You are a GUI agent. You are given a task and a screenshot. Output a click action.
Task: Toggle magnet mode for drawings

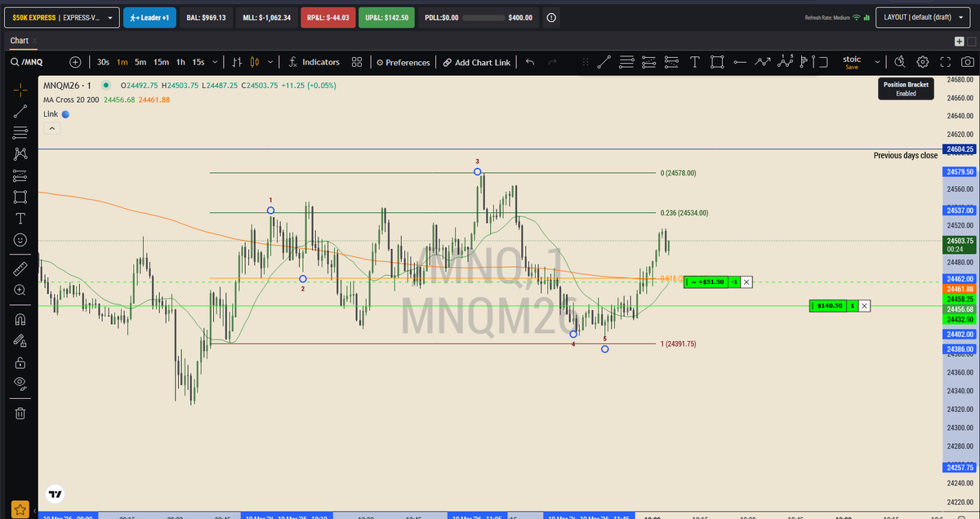coord(20,319)
